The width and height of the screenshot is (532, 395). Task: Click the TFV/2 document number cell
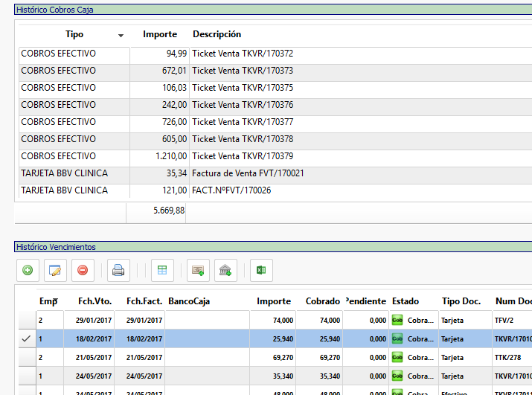[x=513, y=321]
